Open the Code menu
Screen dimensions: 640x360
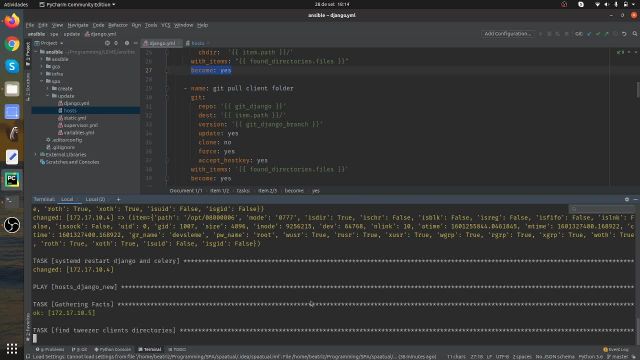pyautogui.click(x=98, y=25)
